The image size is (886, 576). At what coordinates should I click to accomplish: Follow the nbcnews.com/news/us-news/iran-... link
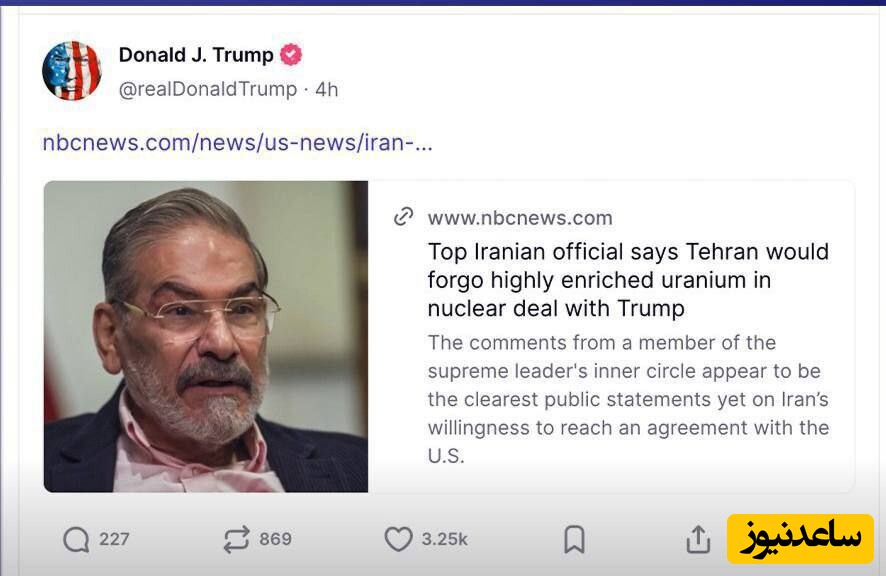(237, 142)
